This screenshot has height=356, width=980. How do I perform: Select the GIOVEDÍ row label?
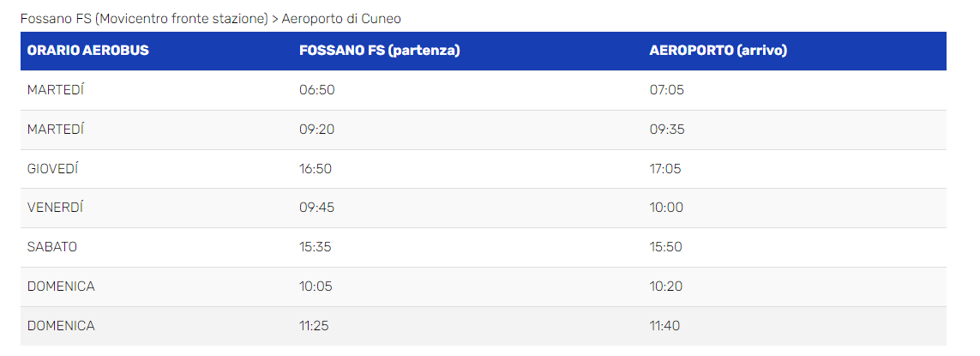tap(52, 169)
